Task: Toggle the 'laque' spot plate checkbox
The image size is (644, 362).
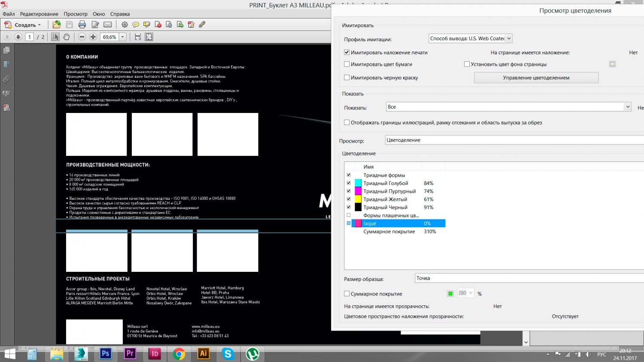Action: pyautogui.click(x=349, y=223)
